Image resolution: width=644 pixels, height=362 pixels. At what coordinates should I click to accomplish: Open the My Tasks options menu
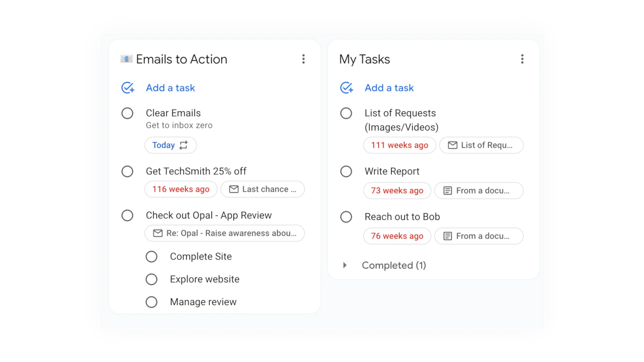pos(522,59)
